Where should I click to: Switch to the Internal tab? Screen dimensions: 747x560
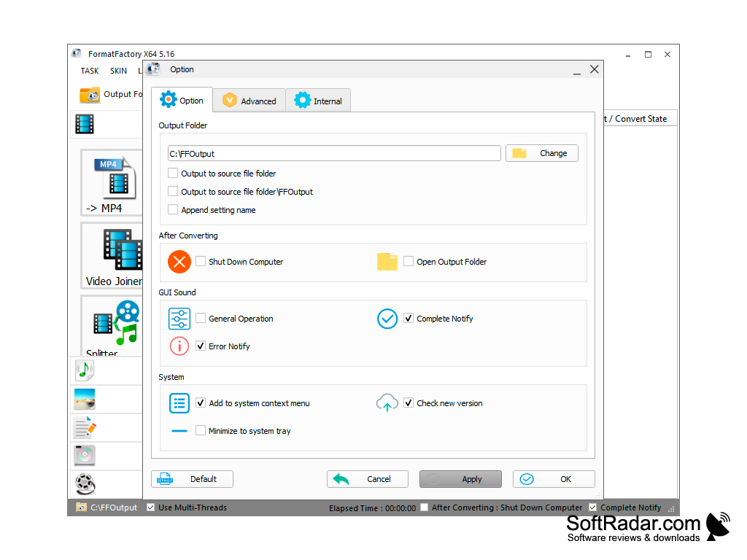click(x=318, y=101)
